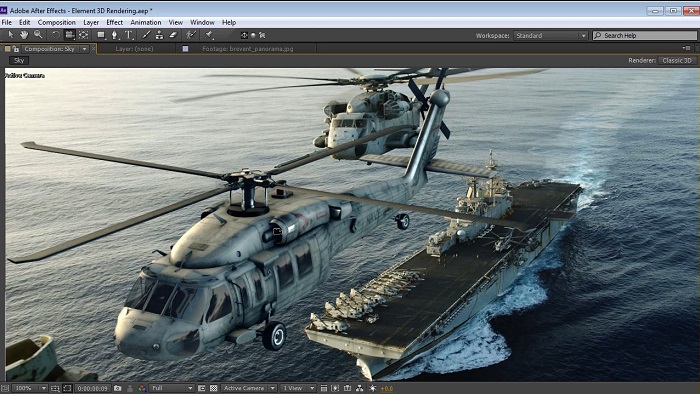Select the Rotation tool
700x394 pixels.
55,35
